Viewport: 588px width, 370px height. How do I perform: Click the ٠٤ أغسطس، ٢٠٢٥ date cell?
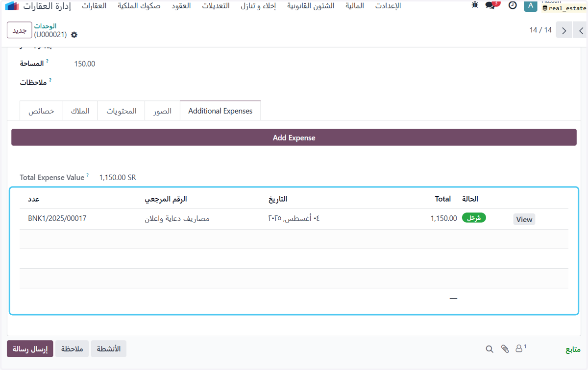tap(294, 218)
